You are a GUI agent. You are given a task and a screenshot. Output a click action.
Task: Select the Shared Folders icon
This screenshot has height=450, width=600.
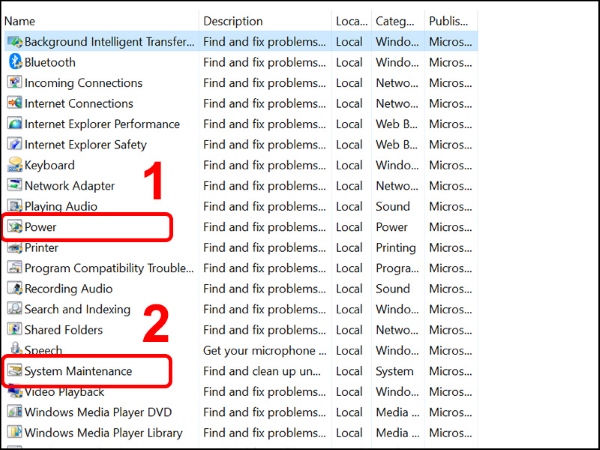tap(14, 330)
